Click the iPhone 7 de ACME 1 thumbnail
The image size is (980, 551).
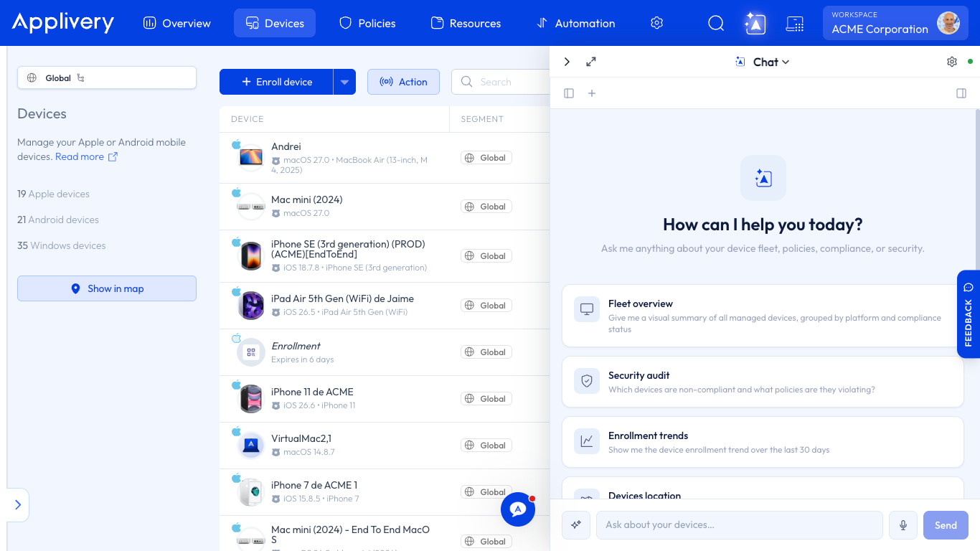(251, 492)
